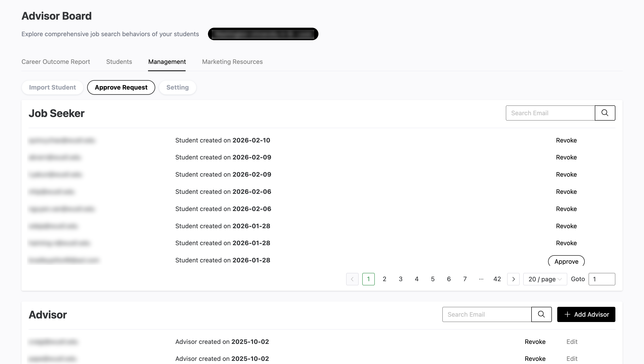The height and width of the screenshot is (364, 644).
Task: Edit the first advisor entry
Action: tap(572, 341)
